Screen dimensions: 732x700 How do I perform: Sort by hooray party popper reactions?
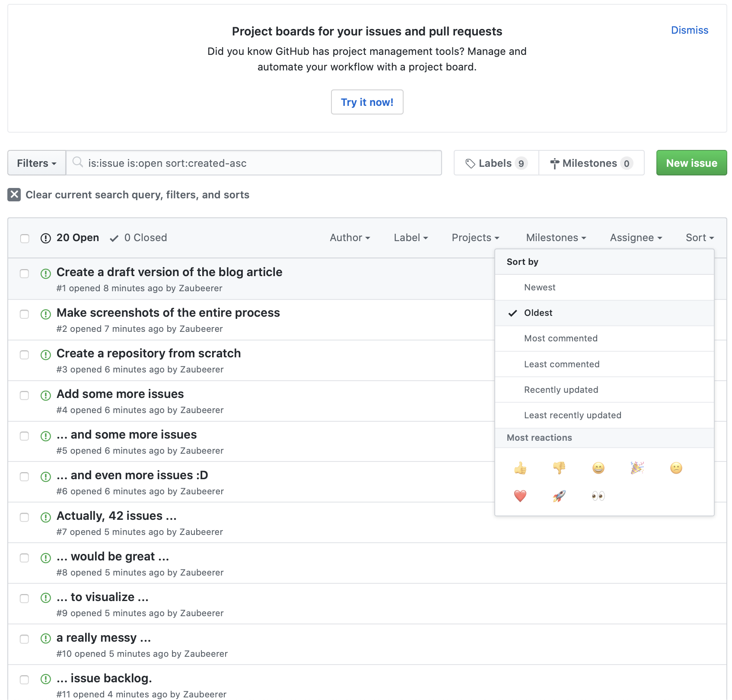(x=637, y=468)
